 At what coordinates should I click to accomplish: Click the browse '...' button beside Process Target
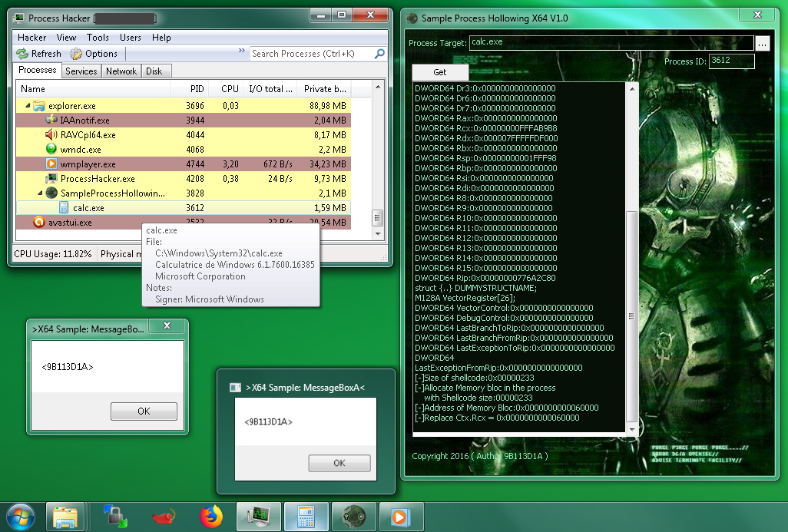[x=763, y=43]
